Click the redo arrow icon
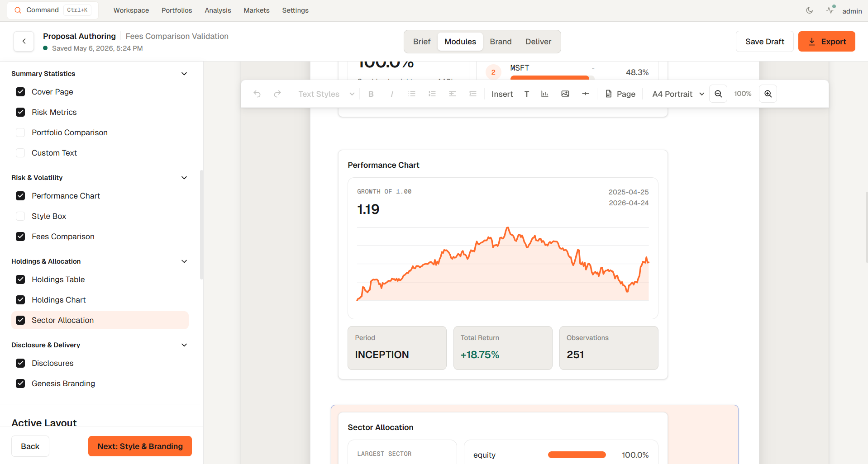This screenshot has height=464, width=868. (x=277, y=94)
